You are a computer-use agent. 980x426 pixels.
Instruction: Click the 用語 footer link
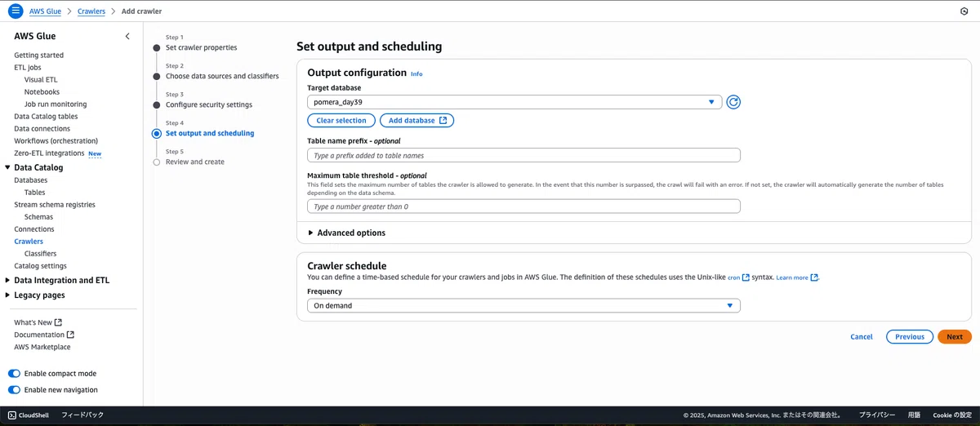pos(914,415)
